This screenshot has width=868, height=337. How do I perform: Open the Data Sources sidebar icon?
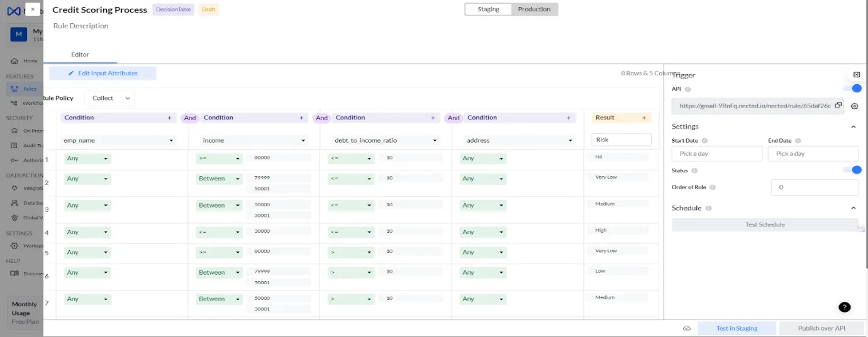(x=14, y=203)
